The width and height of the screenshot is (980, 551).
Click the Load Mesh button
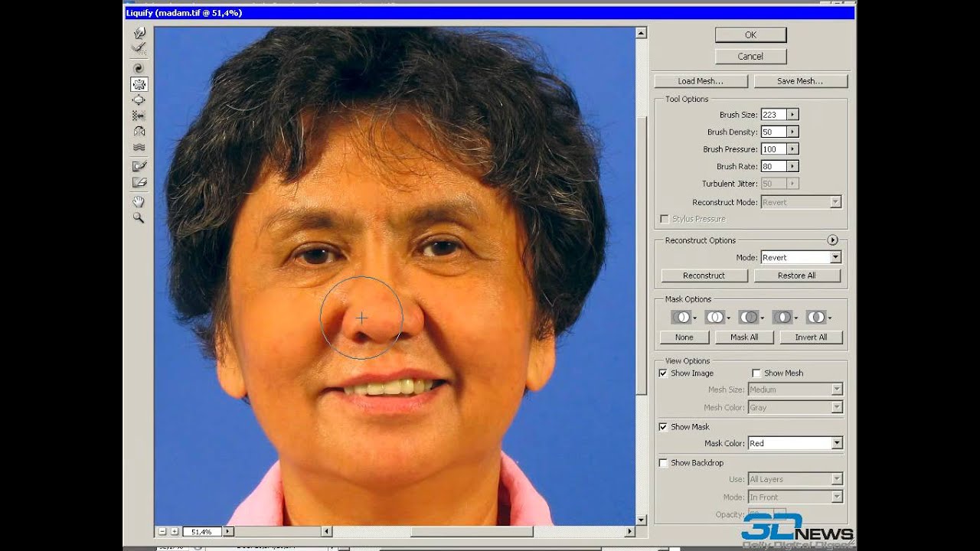click(x=701, y=81)
